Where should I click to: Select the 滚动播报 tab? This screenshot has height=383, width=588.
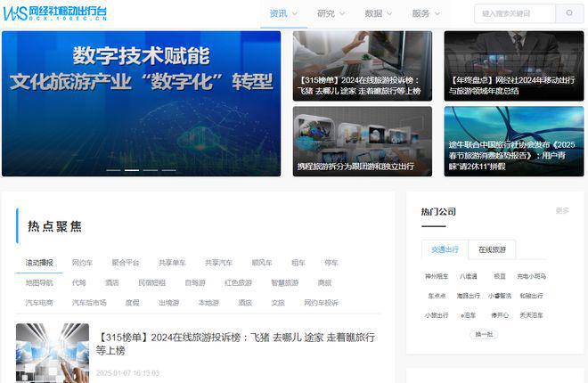coord(39,263)
